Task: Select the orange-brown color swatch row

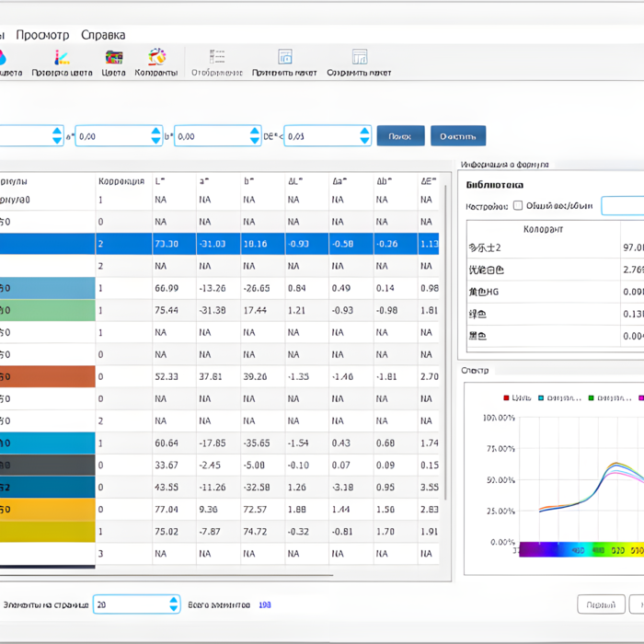Action: pos(48,376)
